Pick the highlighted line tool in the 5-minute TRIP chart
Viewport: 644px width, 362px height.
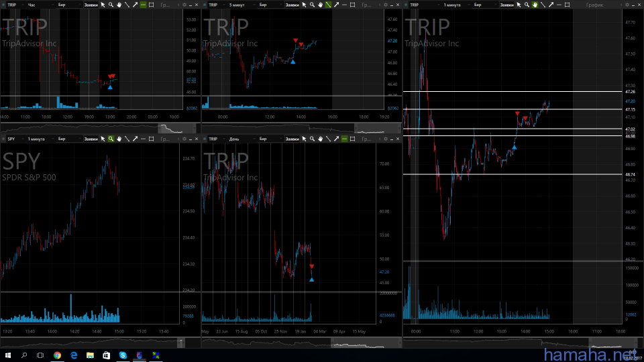(328, 5)
